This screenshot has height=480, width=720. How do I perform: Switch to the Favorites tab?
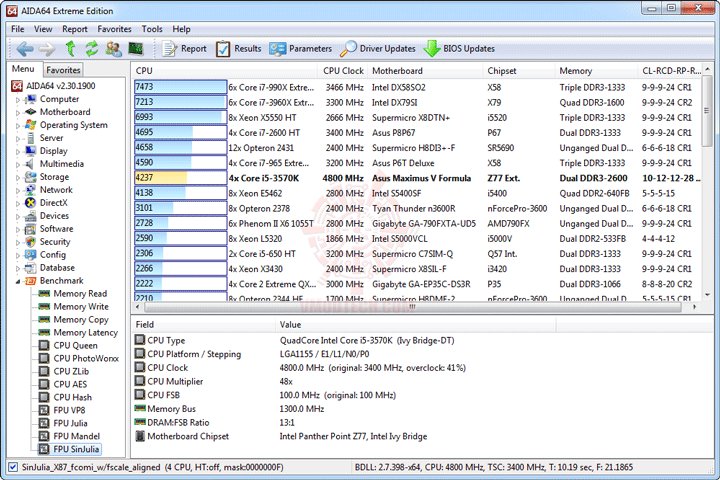point(63,70)
